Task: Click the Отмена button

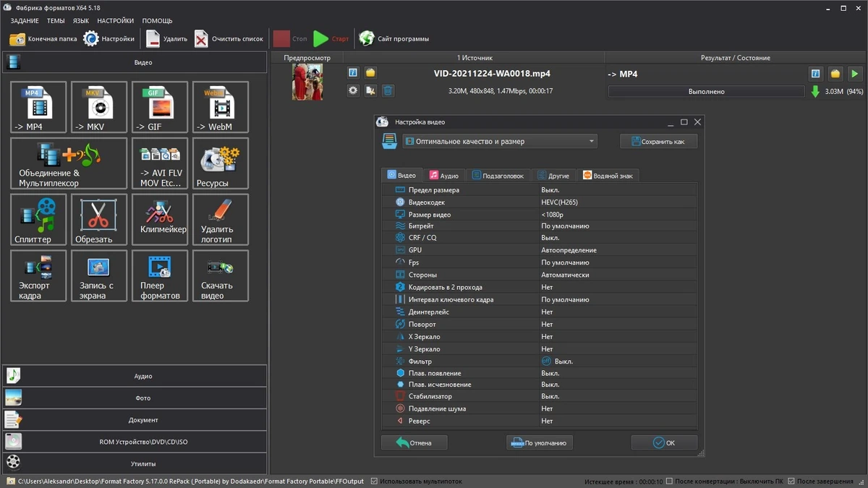Action: [414, 442]
